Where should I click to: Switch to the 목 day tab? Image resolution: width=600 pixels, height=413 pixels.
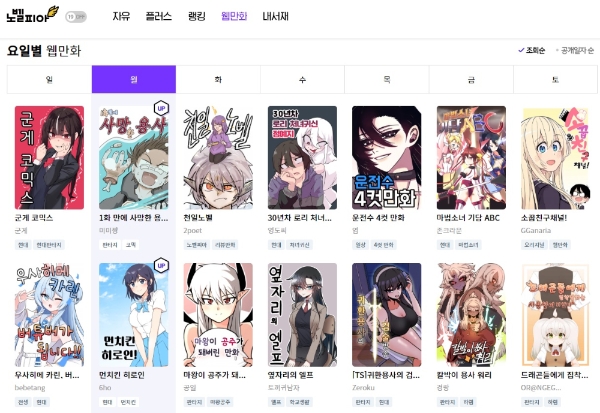387,79
